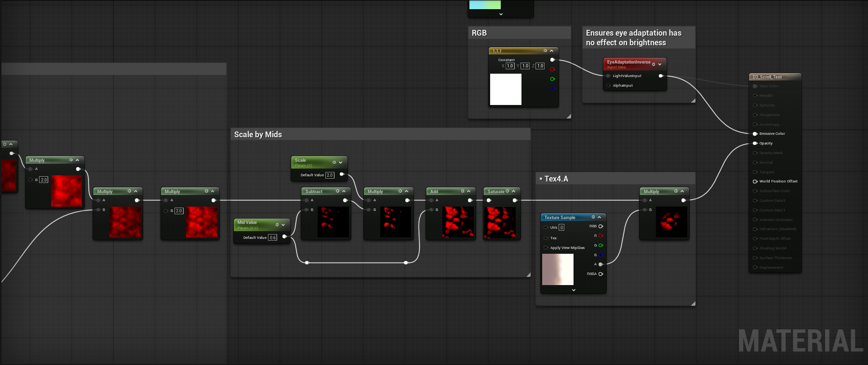Collapse the Texture Sample node using its header chevron
Image resolution: width=868 pixels, height=365 pixels.
(600, 217)
